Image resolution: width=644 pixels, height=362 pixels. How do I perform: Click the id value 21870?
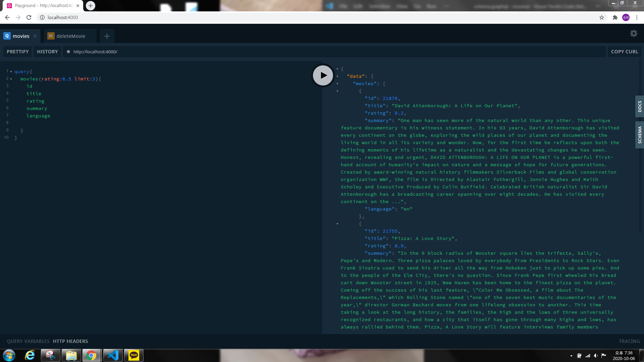(x=390, y=99)
